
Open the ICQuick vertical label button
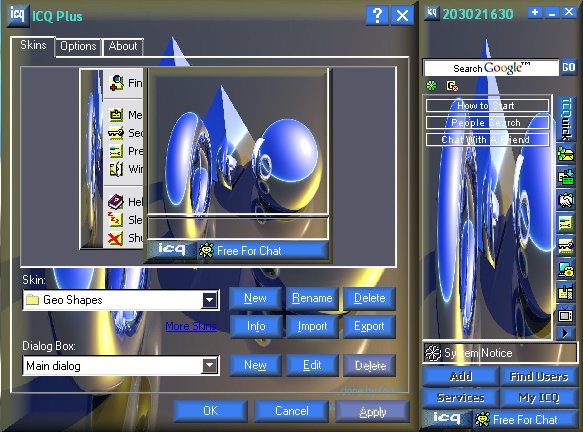tap(566, 119)
